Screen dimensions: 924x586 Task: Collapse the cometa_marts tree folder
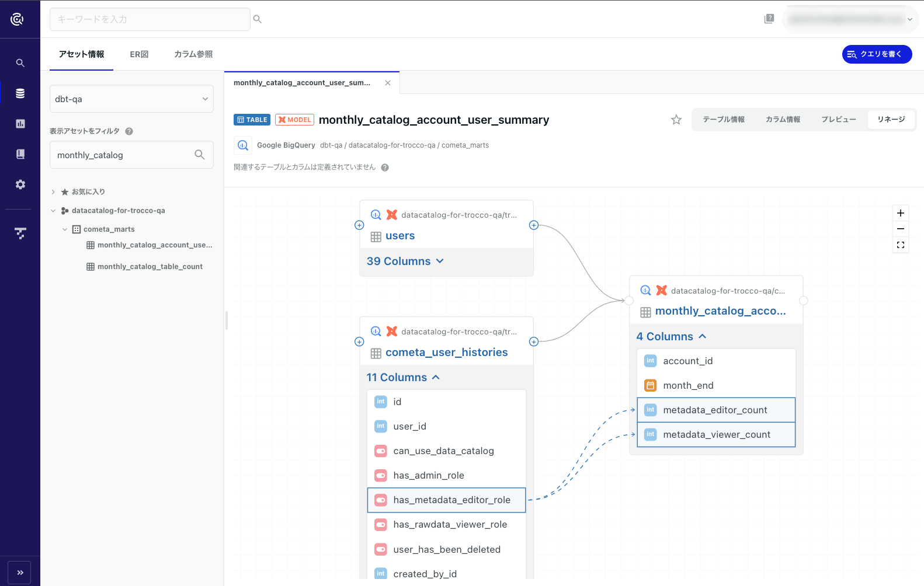[x=65, y=229]
